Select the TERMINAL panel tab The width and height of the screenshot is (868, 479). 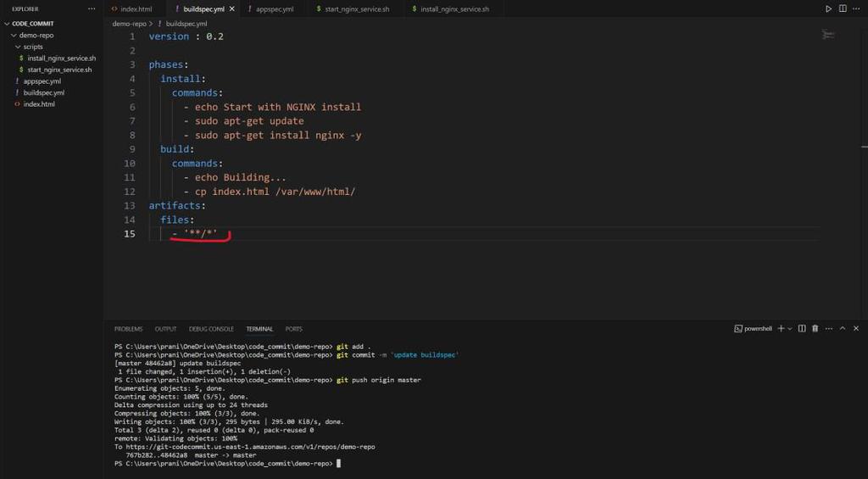[259, 329]
